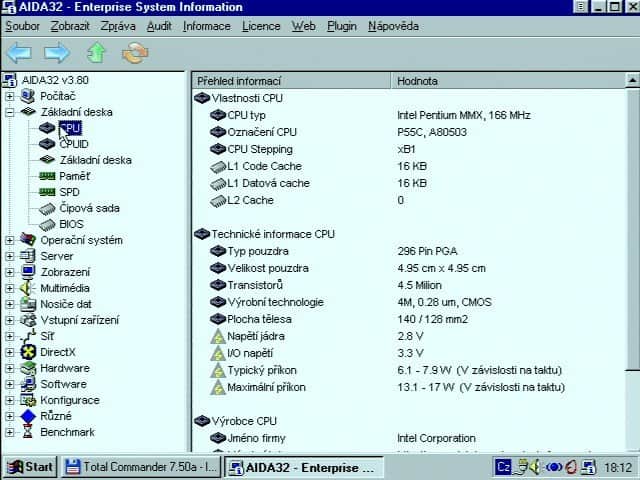640x480 pixels.
Task: Expand the Počítač tree node
Action: (x=10, y=96)
